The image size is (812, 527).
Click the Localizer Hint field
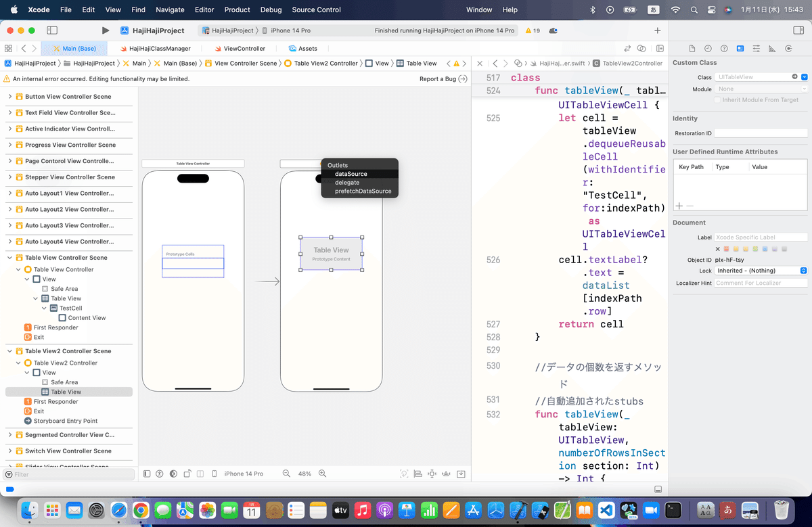tap(761, 283)
